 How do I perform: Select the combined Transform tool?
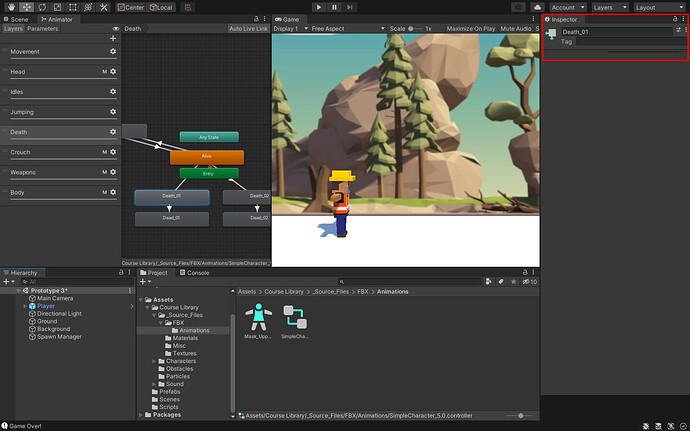[88, 7]
